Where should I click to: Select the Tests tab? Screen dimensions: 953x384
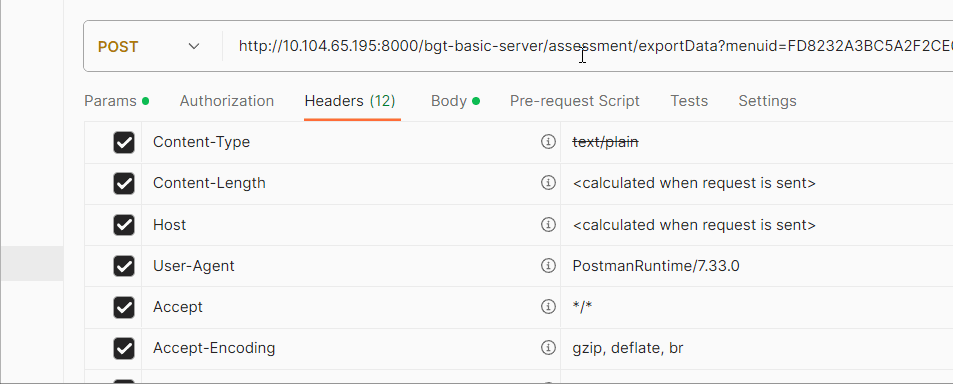(689, 101)
